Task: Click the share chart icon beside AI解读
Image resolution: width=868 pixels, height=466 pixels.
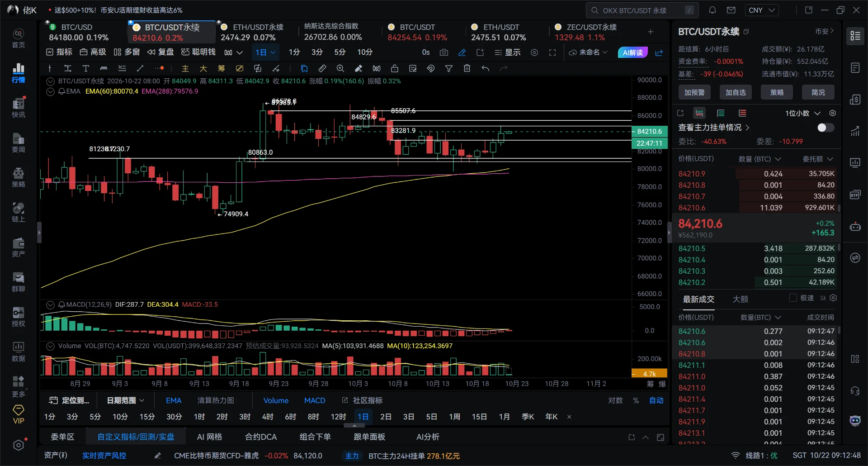Action: coord(659,52)
